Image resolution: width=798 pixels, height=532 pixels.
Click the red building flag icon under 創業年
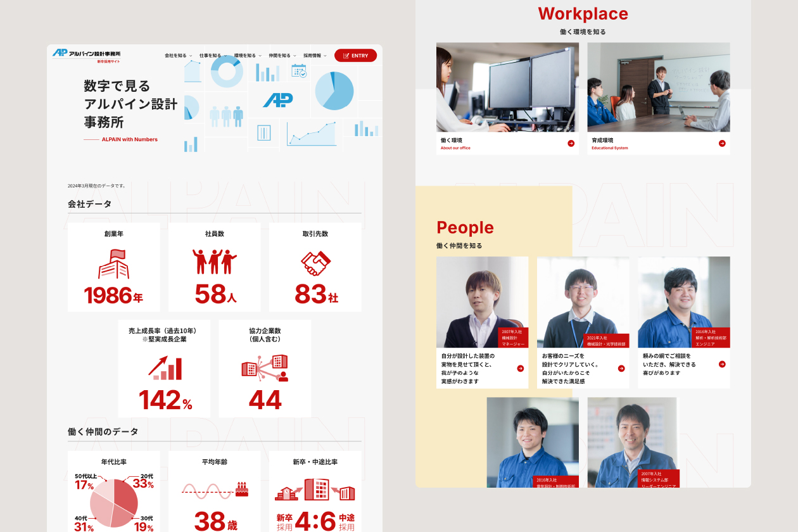[x=114, y=264]
